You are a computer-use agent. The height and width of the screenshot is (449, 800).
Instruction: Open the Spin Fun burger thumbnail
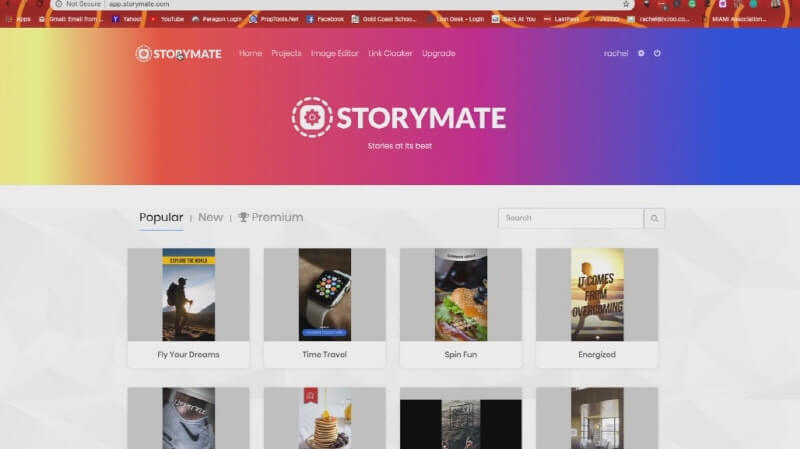(461, 294)
